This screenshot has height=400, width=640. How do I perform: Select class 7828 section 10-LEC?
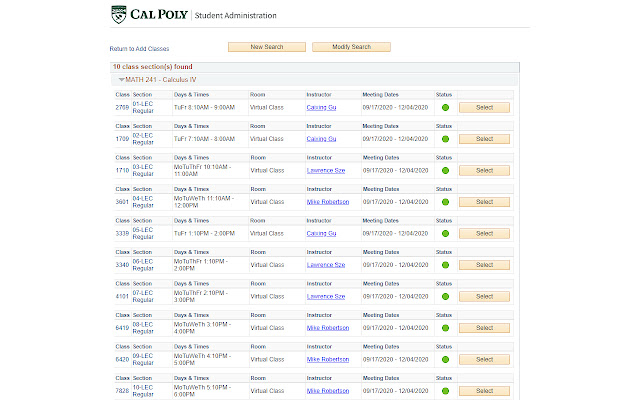[x=484, y=391]
